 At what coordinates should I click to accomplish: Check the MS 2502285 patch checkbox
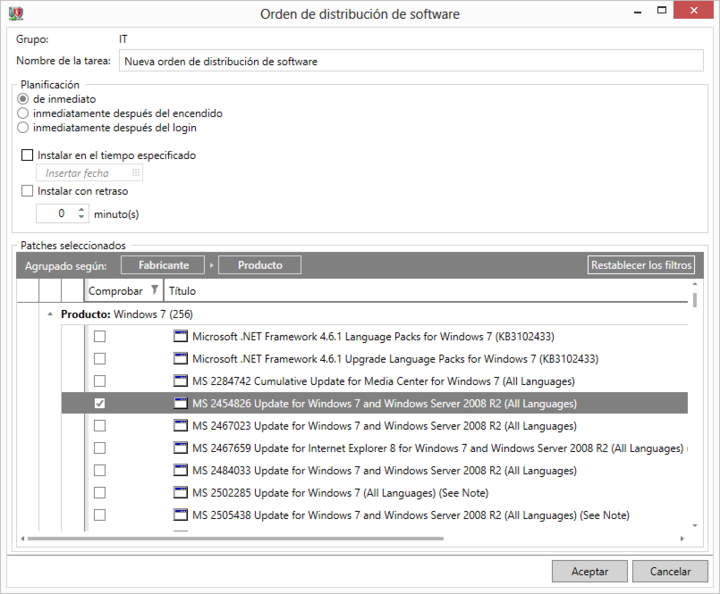click(100, 493)
